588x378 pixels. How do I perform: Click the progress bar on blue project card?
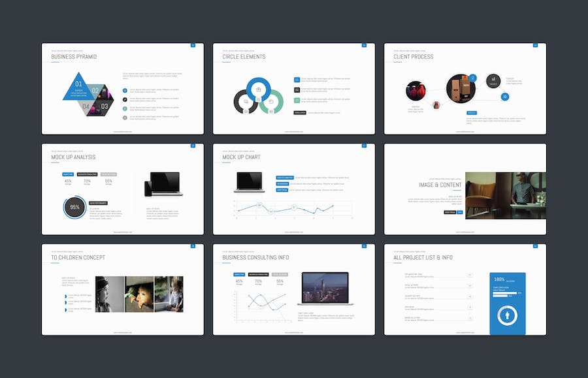[506, 293]
